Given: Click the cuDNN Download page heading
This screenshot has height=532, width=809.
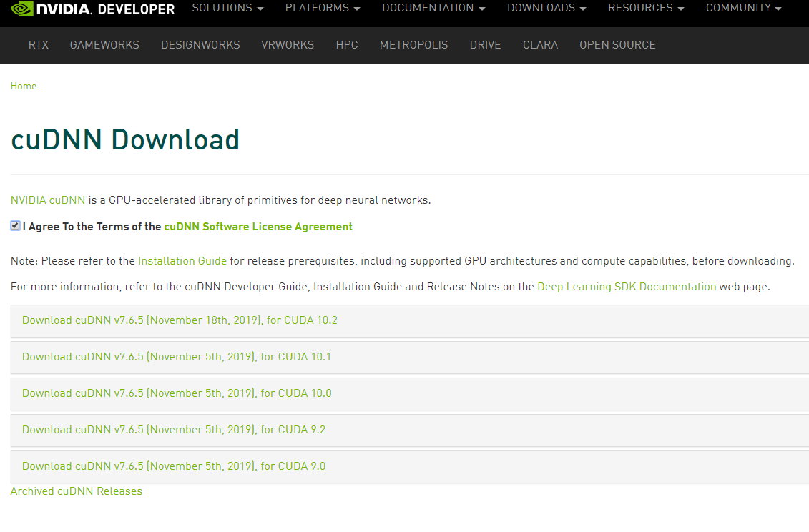Looking at the screenshot, I should (125, 140).
